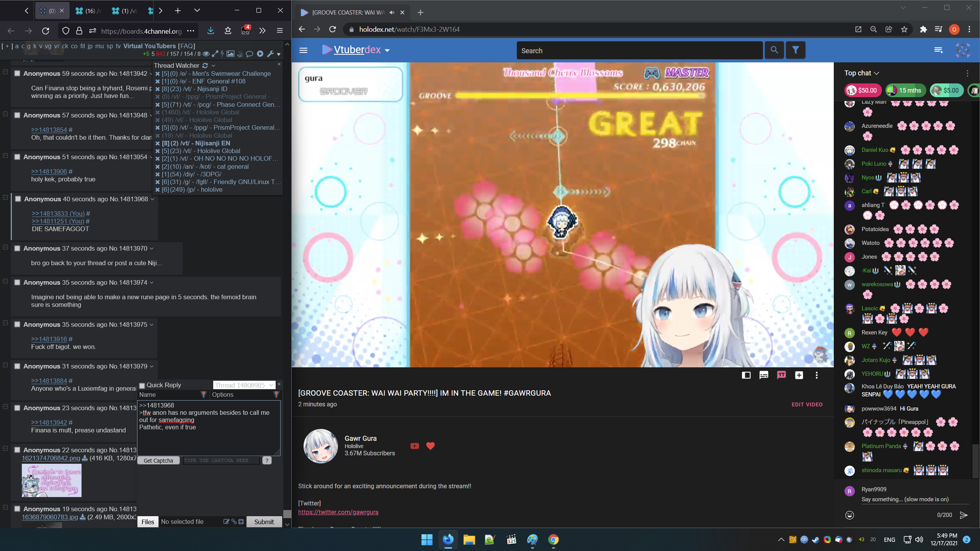Open the Holodex hamburger menu
Viewport: 980px width, 551px height.
(303, 50)
